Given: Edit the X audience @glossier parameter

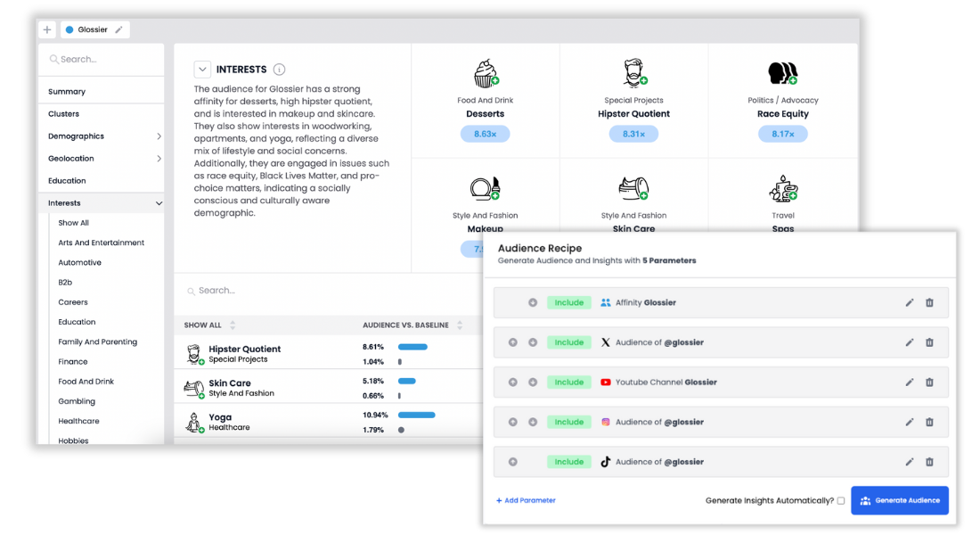Looking at the screenshot, I should (x=910, y=343).
